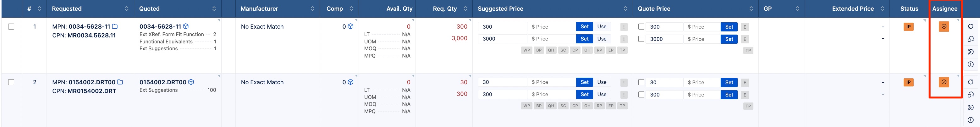Click exclamation icon beside suggested price 3000

tap(624, 39)
